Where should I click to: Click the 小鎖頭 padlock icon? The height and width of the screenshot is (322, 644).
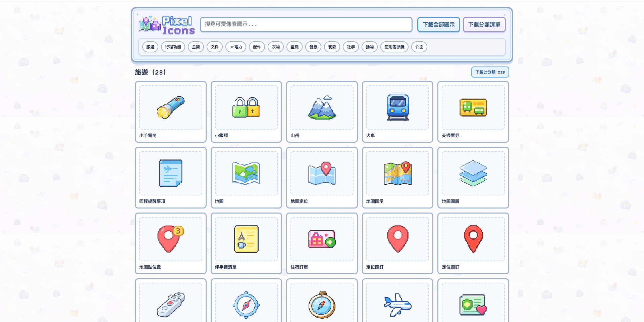click(x=246, y=107)
